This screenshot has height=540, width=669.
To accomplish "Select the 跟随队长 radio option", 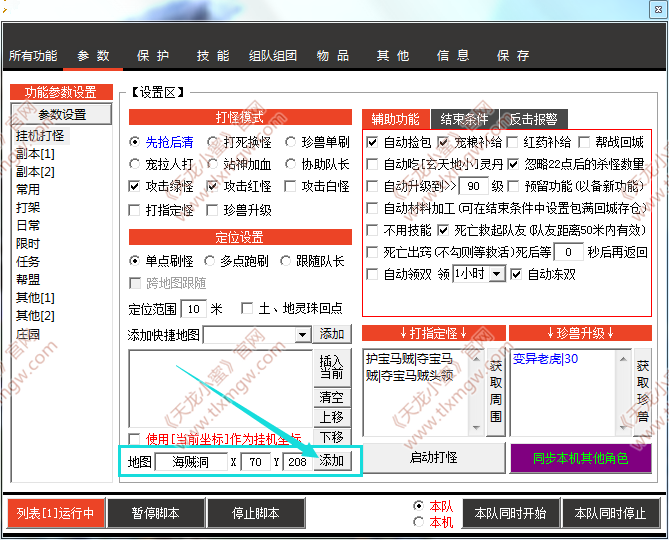I will point(285,261).
